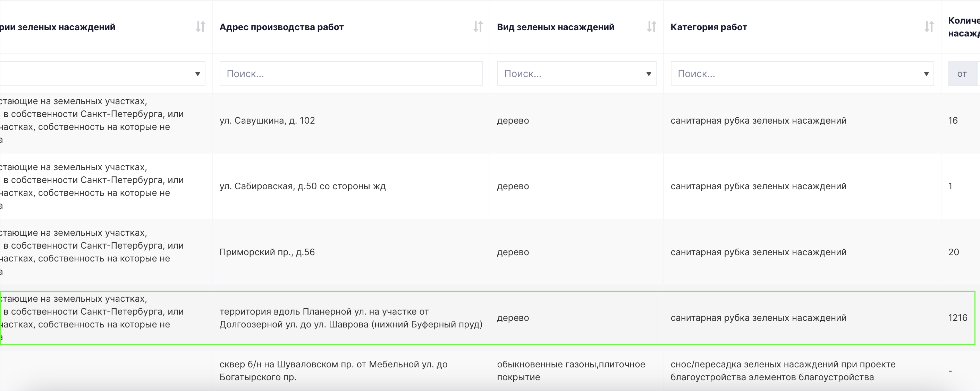Sort by Категория работ column

[x=929, y=27]
